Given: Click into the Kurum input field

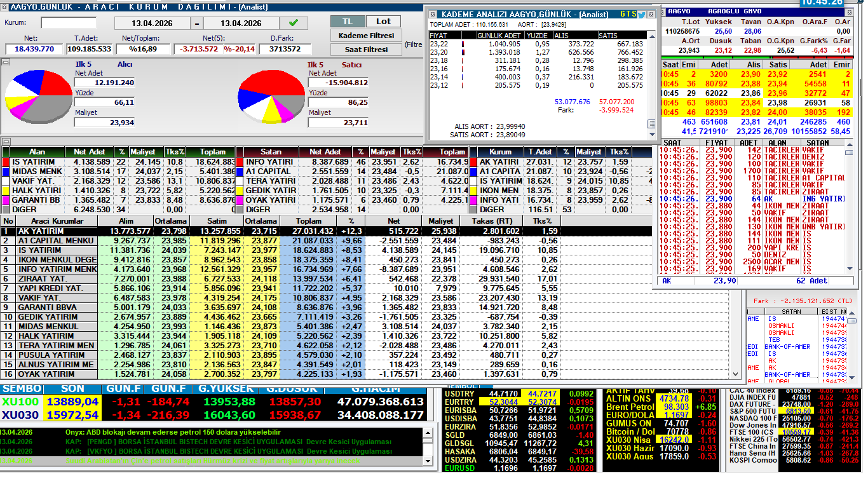Looking at the screenshot, I should 69,23.
